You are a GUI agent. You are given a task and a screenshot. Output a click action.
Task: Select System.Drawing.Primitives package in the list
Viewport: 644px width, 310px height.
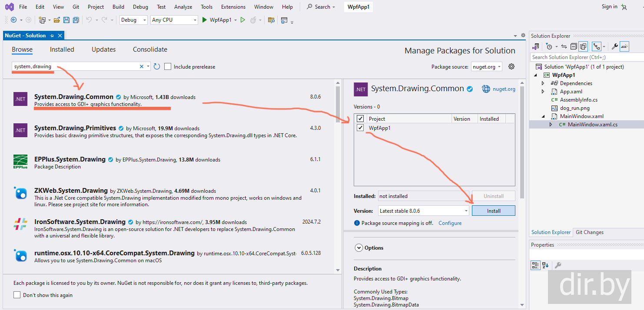[75, 128]
